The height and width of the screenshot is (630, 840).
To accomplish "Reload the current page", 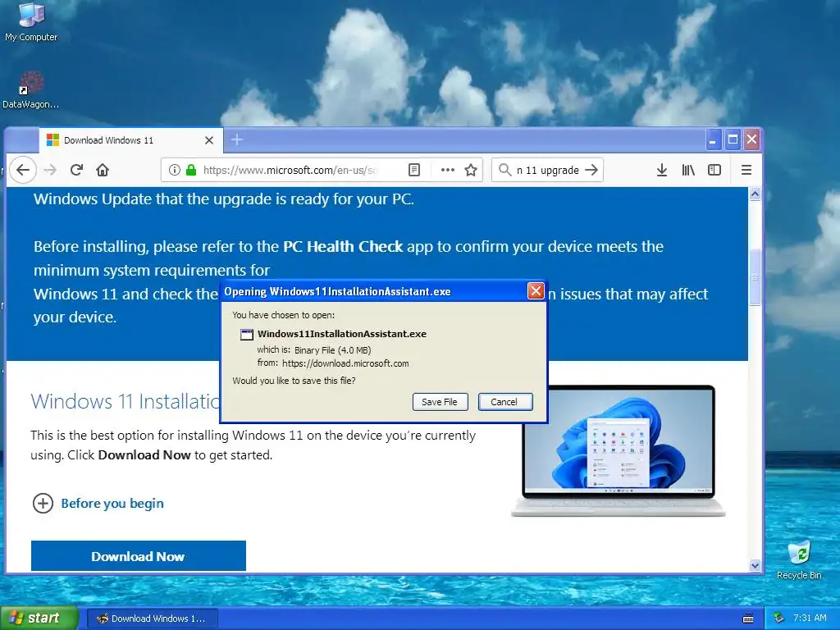I will (76, 170).
